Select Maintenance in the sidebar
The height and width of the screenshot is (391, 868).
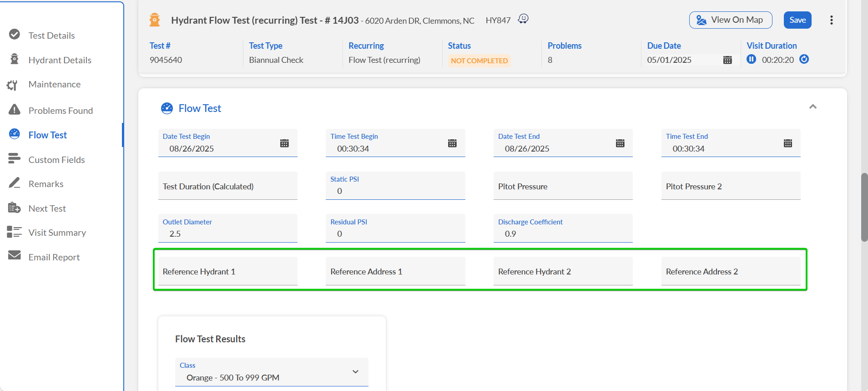coord(54,84)
